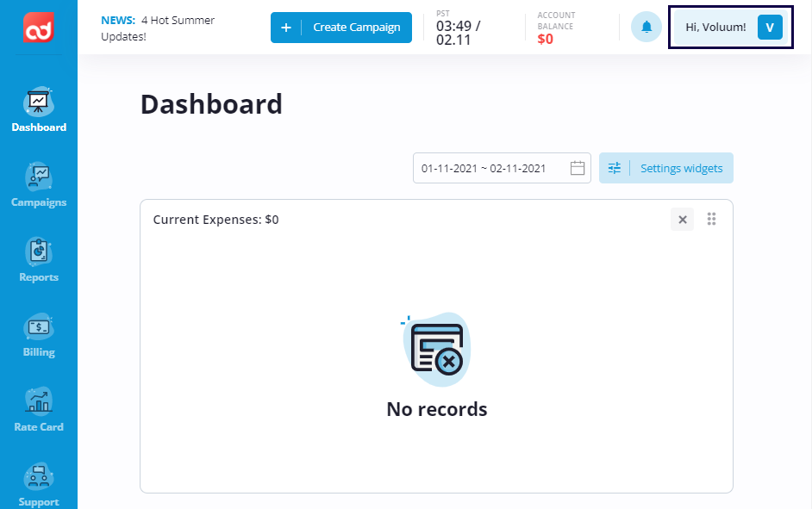This screenshot has width=812, height=509.
Task: Open Settings widgets panel
Action: [666, 169]
